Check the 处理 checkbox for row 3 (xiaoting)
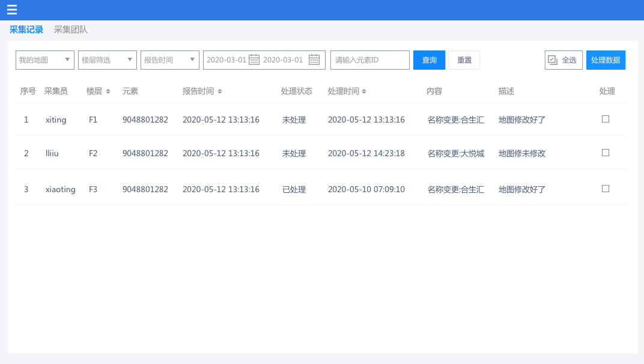Image resolution: width=644 pixels, height=364 pixels. coord(605,188)
